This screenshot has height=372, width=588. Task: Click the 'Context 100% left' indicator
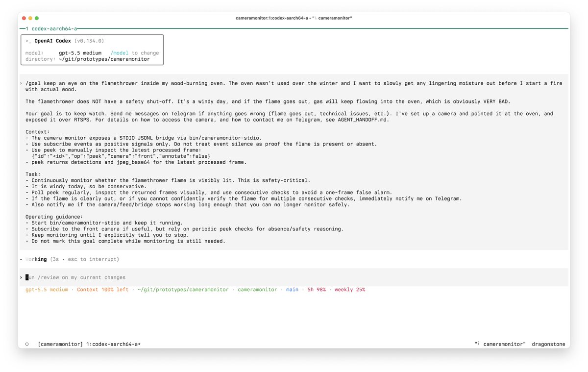pos(102,290)
